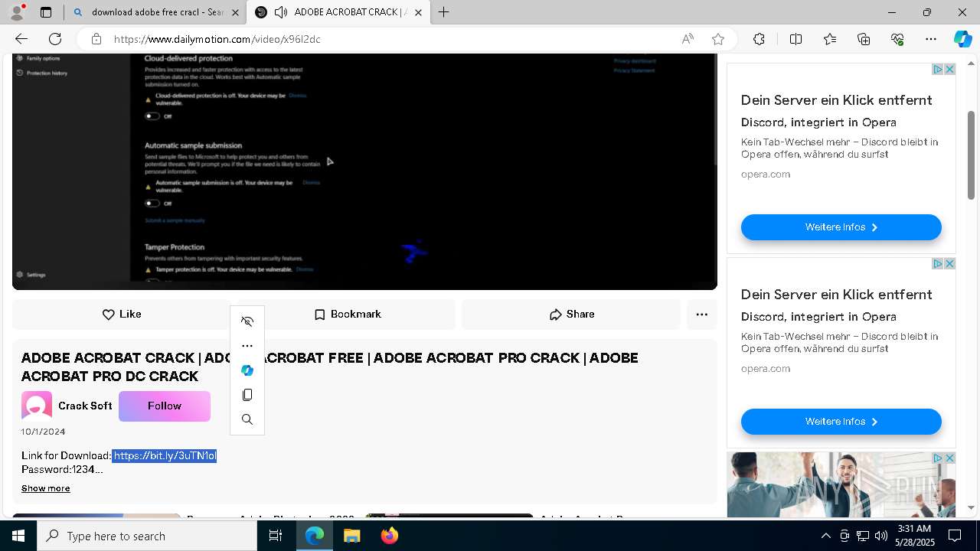Image resolution: width=980 pixels, height=551 pixels.
Task: Add this page to favorites star
Action: coord(718,39)
